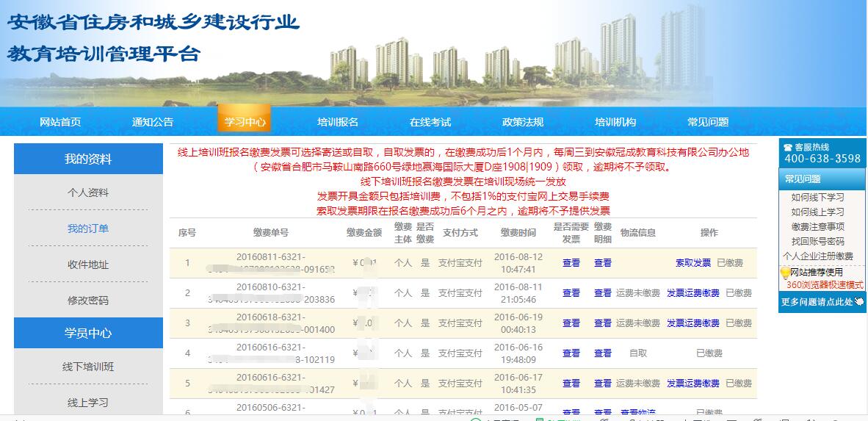This screenshot has width=868, height=421.
Task: Click 运费未缴费 in order row 5
Action: pos(638,384)
